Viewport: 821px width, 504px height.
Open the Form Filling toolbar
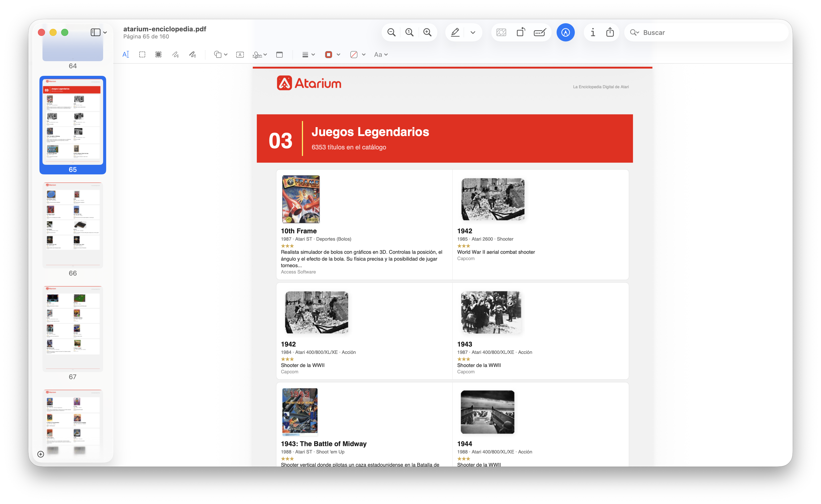(540, 32)
